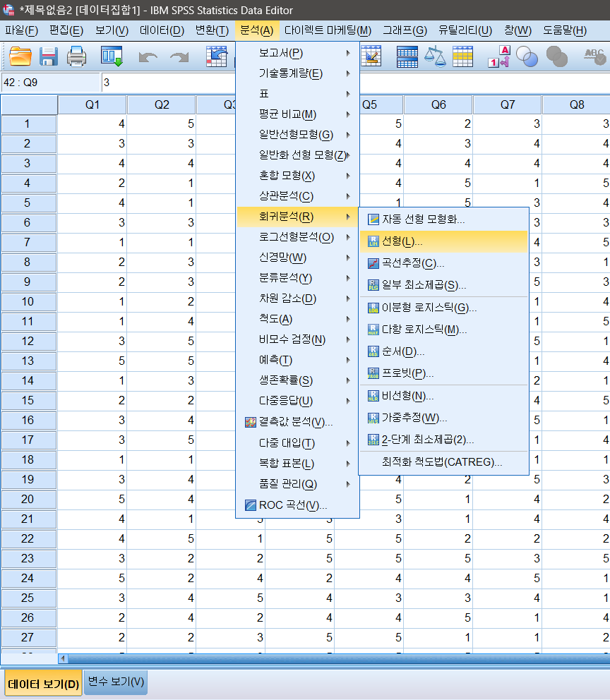The width and height of the screenshot is (610, 700).
Task: Select the Q7 column header
Action: point(508,105)
